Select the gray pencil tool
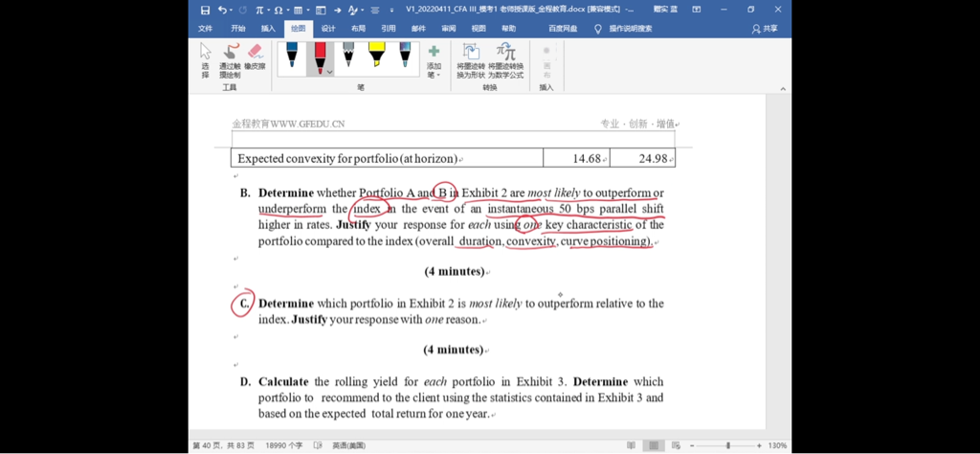Screen dimensions: 980x454 pyautogui.click(x=348, y=57)
